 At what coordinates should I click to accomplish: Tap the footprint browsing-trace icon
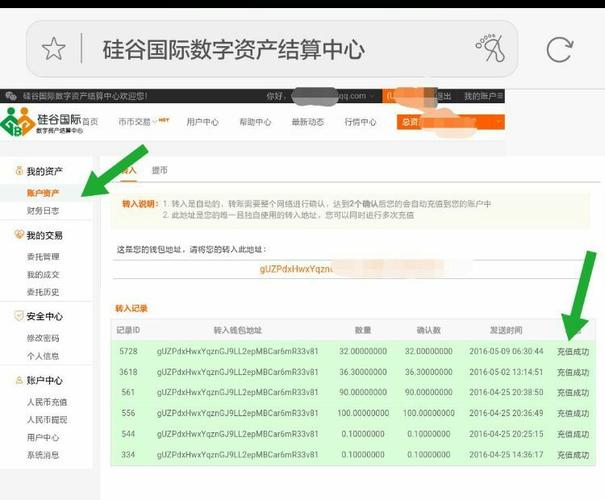click(x=490, y=48)
